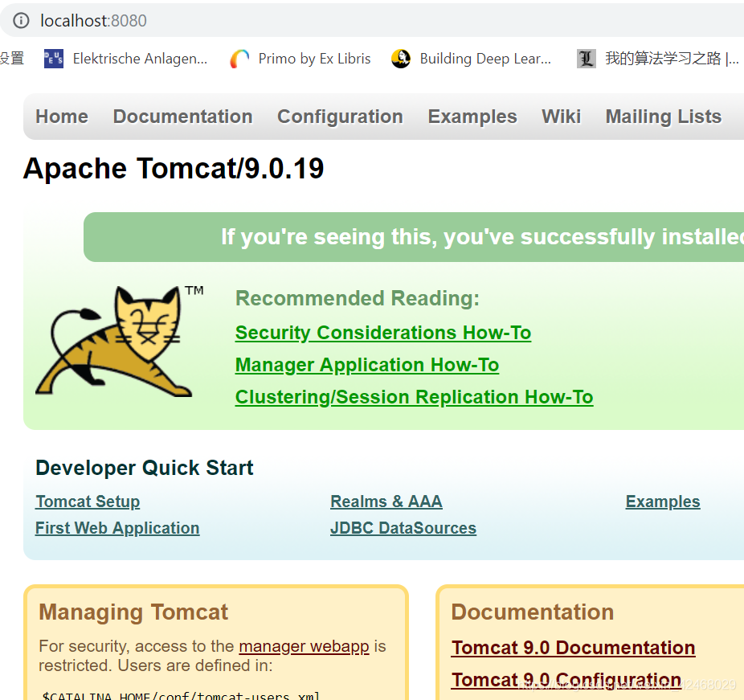Open the Tomcat 9.0 Documentation link
This screenshot has width=744, height=700.
click(573, 648)
